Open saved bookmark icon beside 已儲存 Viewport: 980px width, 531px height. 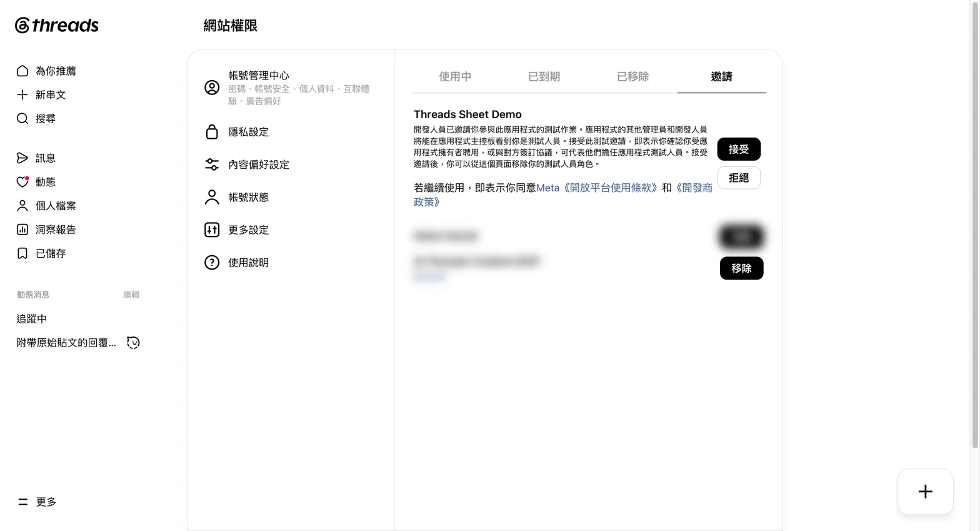[x=22, y=253]
